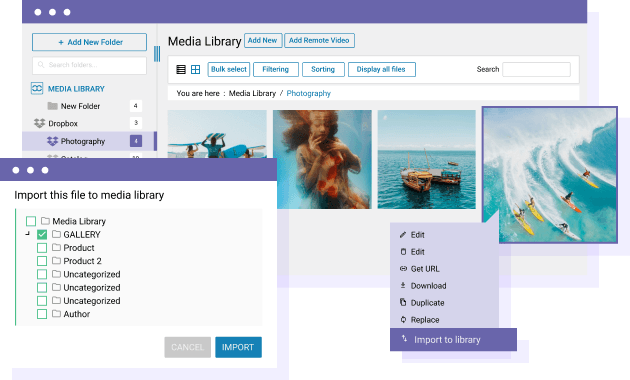Viewport: 630px width, 380px height.
Task: Tick the Product 2 checkbox
Action: pos(42,261)
